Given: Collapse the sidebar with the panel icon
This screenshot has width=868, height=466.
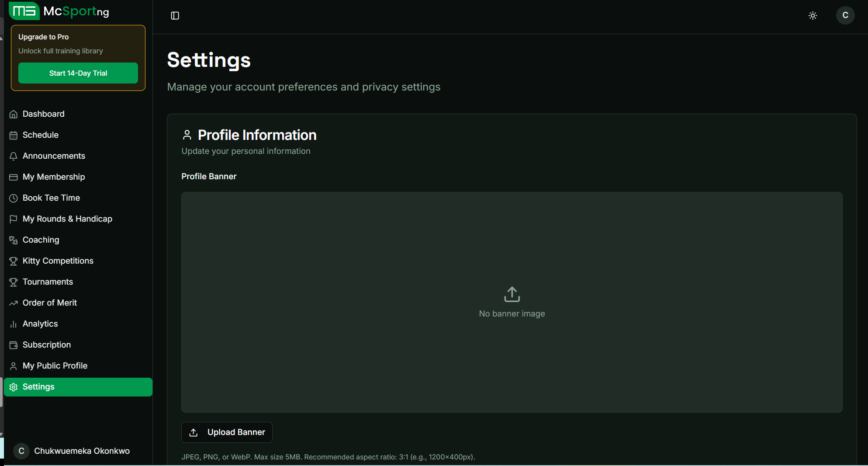Looking at the screenshot, I should 175,15.
